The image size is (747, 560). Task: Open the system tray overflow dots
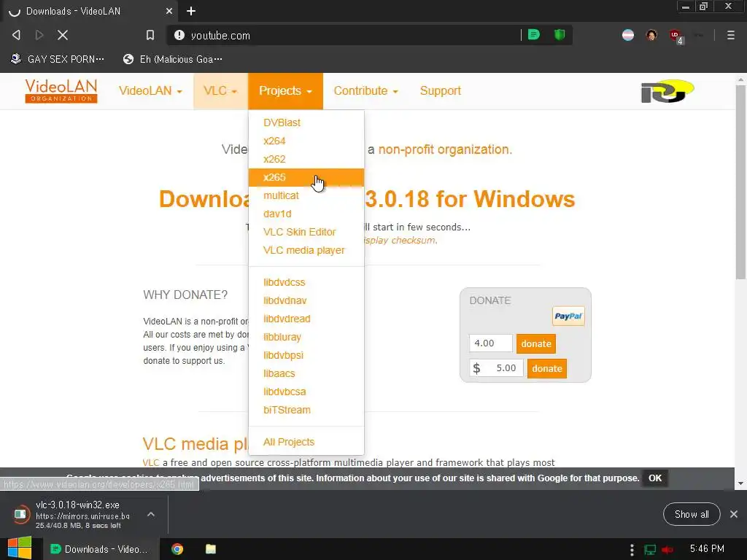[x=632, y=550]
